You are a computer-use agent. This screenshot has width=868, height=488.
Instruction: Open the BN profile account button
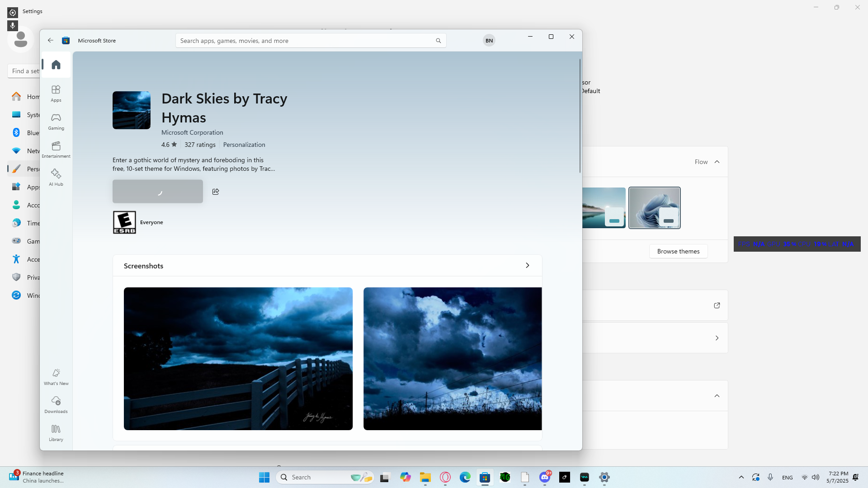[489, 40]
